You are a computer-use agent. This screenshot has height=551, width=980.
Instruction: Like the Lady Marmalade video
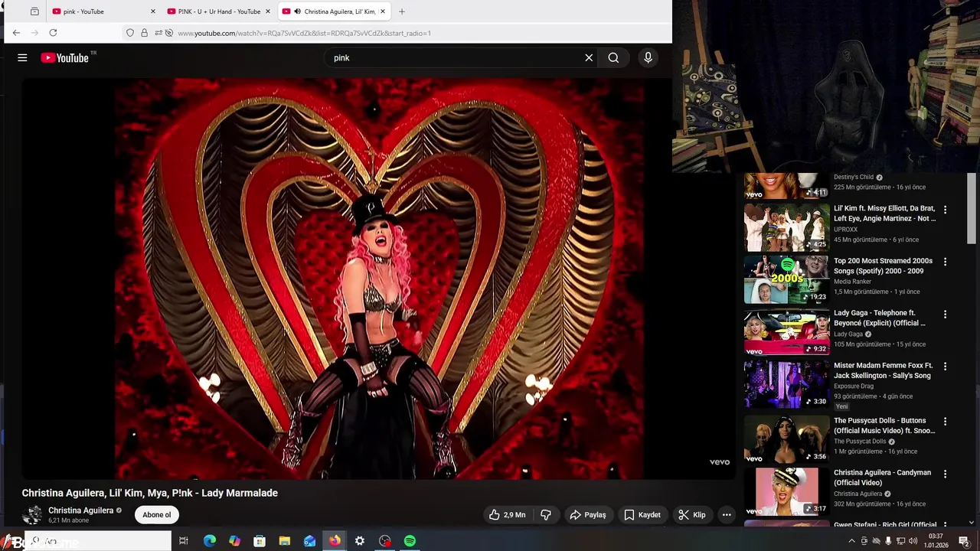(508, 515)
